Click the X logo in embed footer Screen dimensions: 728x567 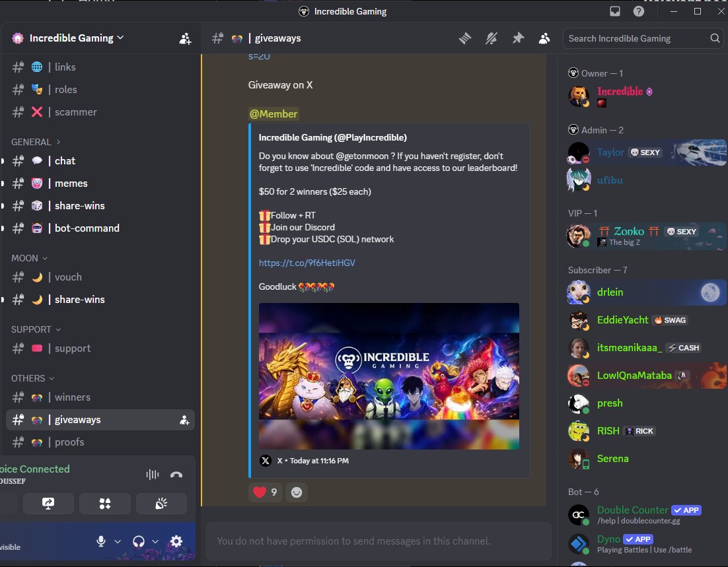click(266, 461)
